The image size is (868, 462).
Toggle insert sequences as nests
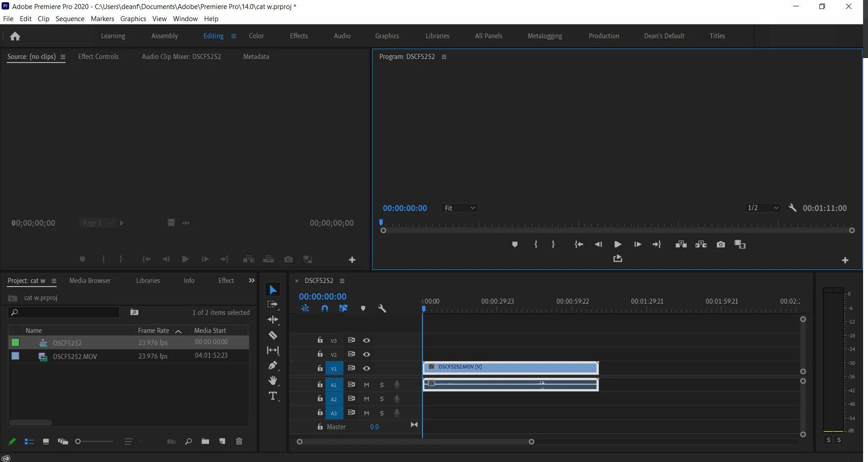coord(305,309)
